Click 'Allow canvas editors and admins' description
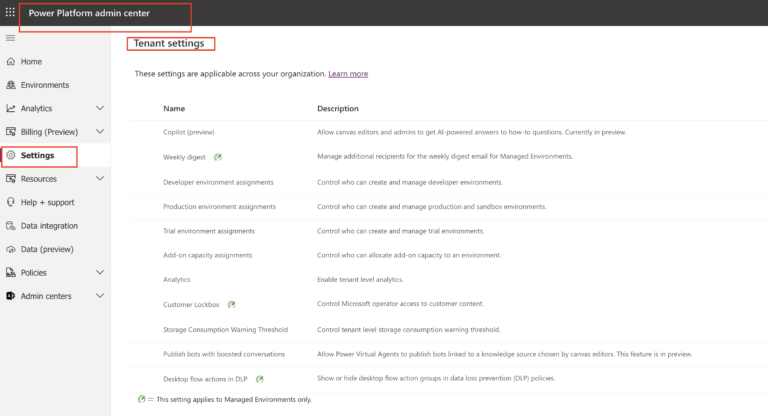Image resolution: width=768 pixels, height=416 pixels. (x=472, y=132)
